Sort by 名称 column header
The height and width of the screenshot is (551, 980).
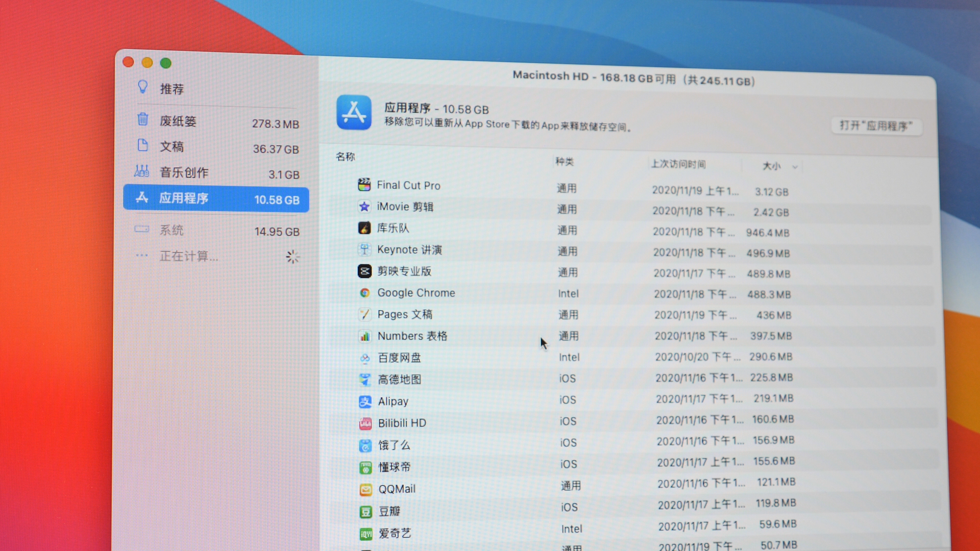tap(346, 157)
